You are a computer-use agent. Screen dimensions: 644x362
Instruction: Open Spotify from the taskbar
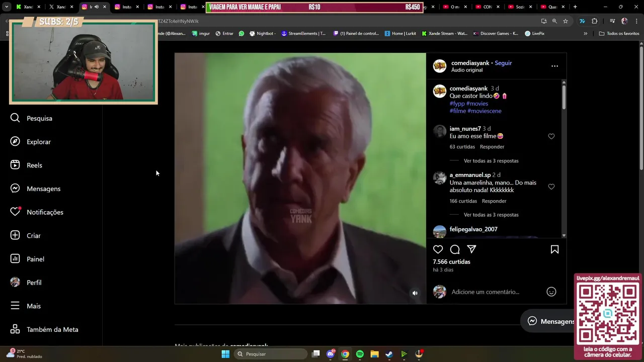[360, 354]
